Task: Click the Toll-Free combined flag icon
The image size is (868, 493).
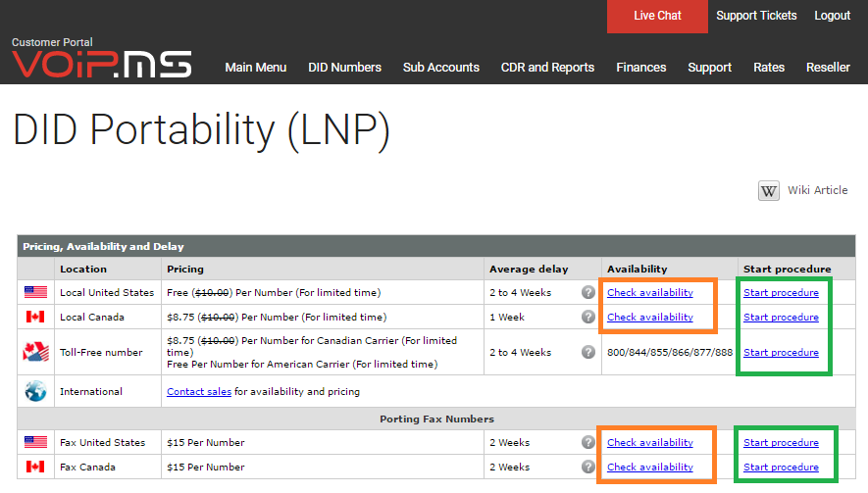Action: coord(35,352)
